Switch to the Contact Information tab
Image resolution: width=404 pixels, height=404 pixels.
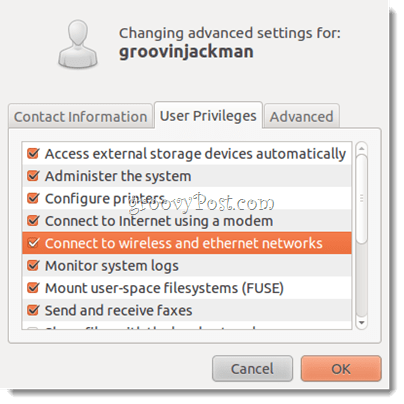(80, 116)
